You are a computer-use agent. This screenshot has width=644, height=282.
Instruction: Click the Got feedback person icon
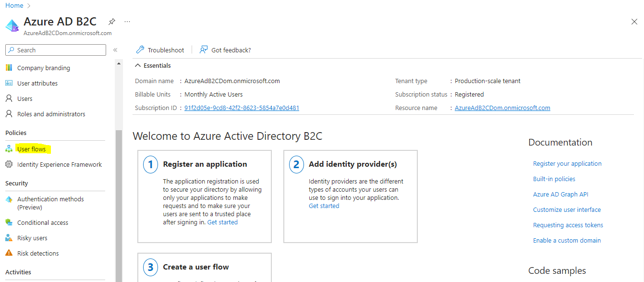coord(204,50)
